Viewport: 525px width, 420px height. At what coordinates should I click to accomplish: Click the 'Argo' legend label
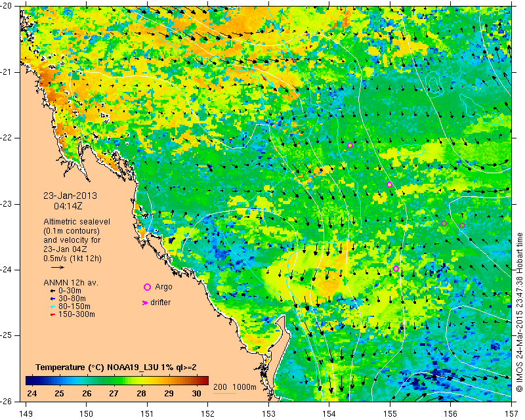[163, 287]
